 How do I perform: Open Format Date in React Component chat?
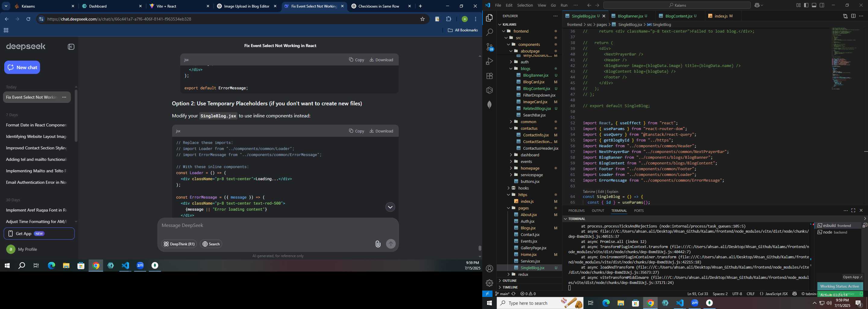[x=36, y=125]
